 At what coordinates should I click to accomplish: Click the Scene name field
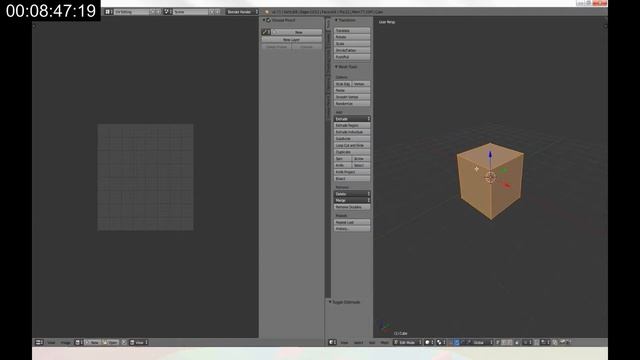191,12
